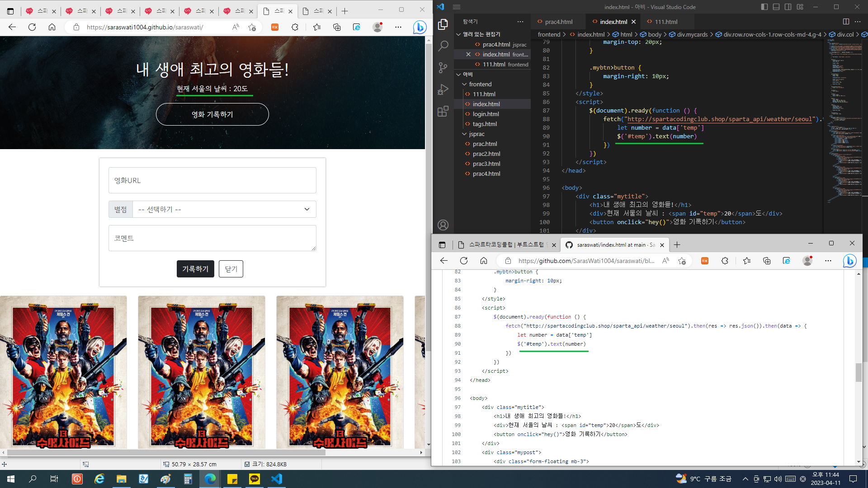Select the first movie poster card

63,372
